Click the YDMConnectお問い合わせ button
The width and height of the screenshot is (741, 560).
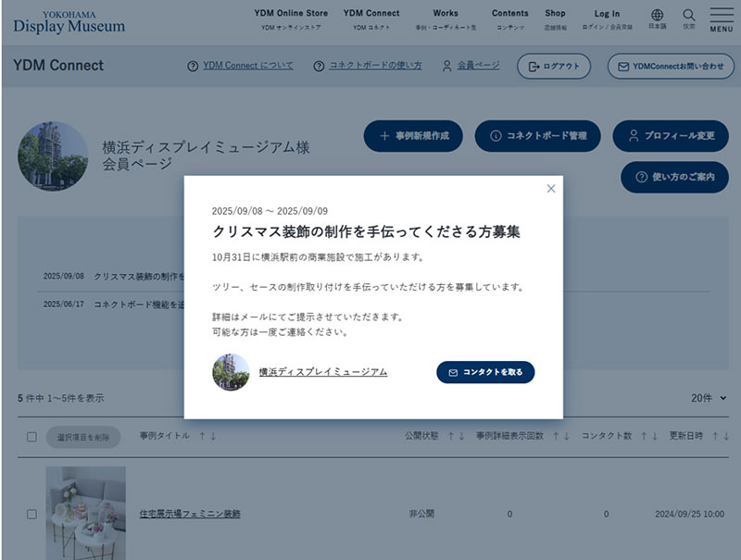(671, 66)
